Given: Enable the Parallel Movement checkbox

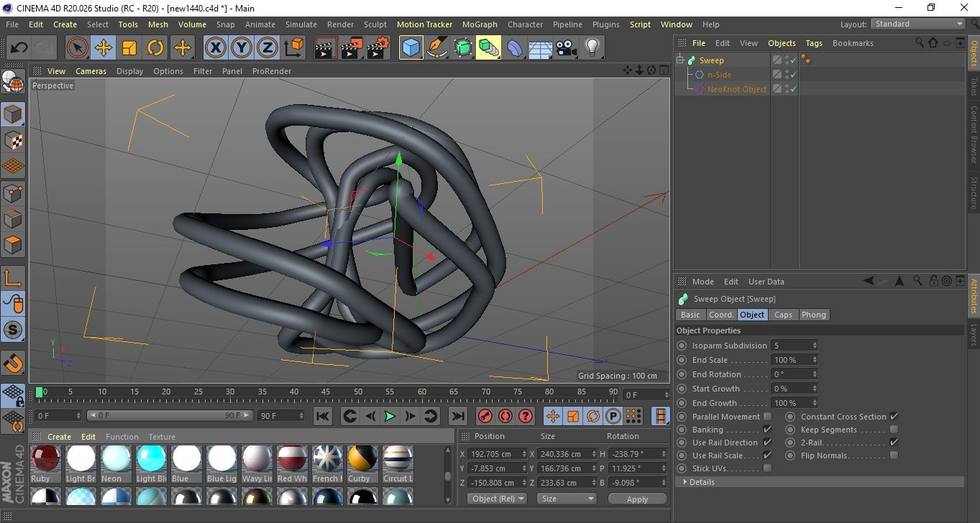Looking at the screenshot, I should pyautogui.click(x=767, y=417).
